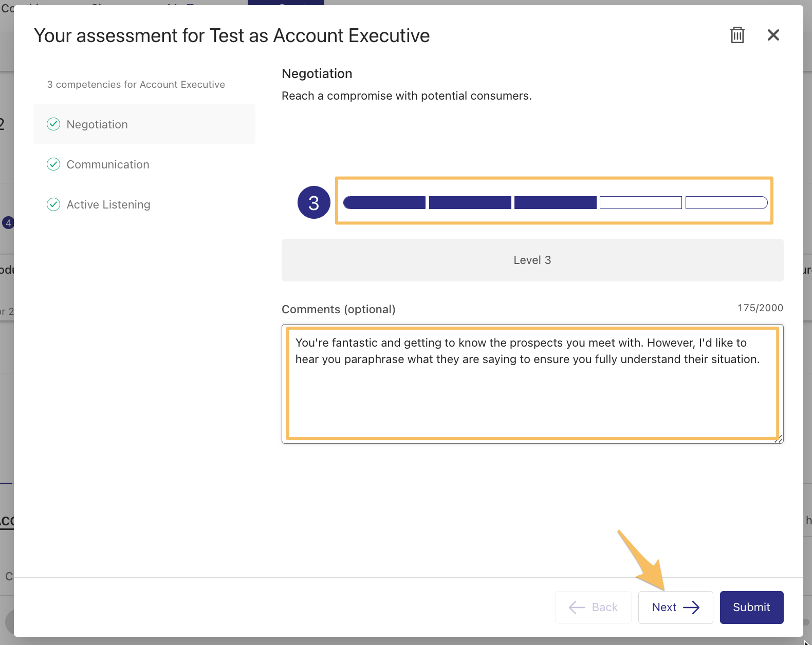Open the Communication competency
This screenshot has height=645, width=812.
click(108, 164)
